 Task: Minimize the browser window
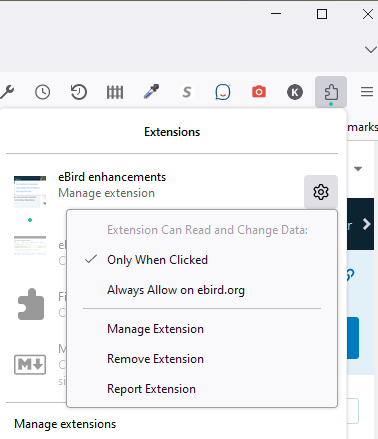point(276,14)
